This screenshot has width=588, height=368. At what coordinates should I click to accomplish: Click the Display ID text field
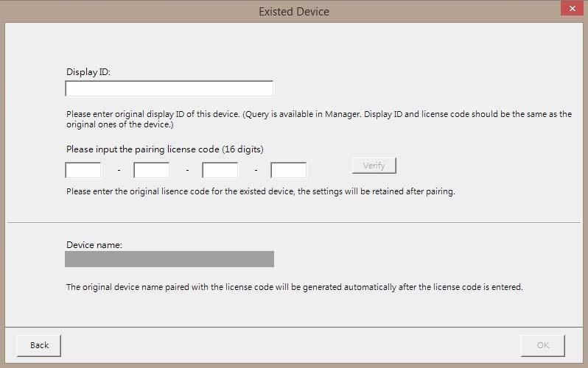pyautogui.click(x=169, y=88)
